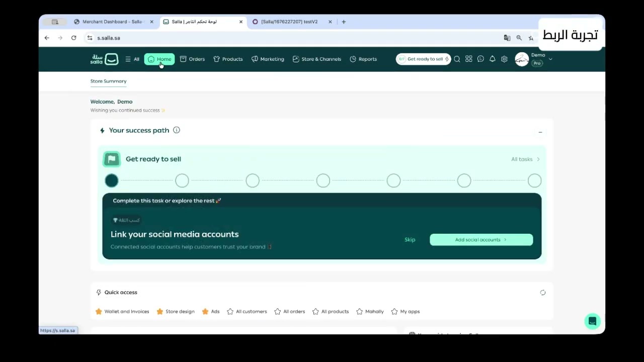Click the Add social accounts button
644x362 pixels.
481,240
